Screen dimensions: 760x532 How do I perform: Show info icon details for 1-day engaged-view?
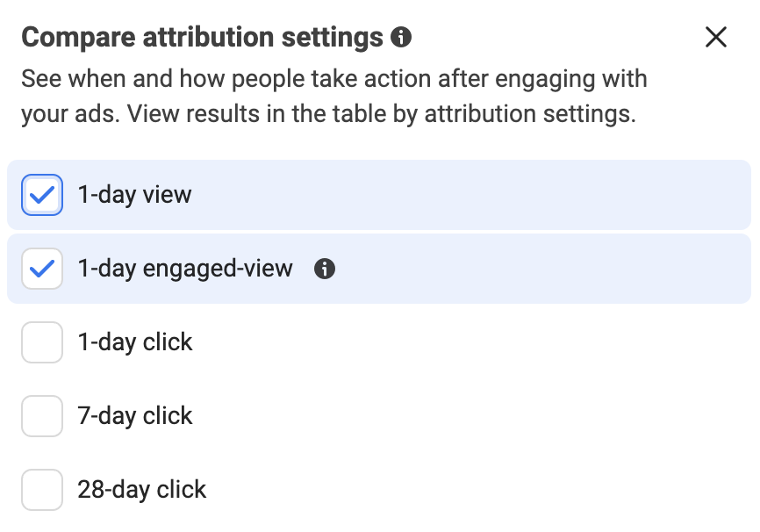coord(324,269)
